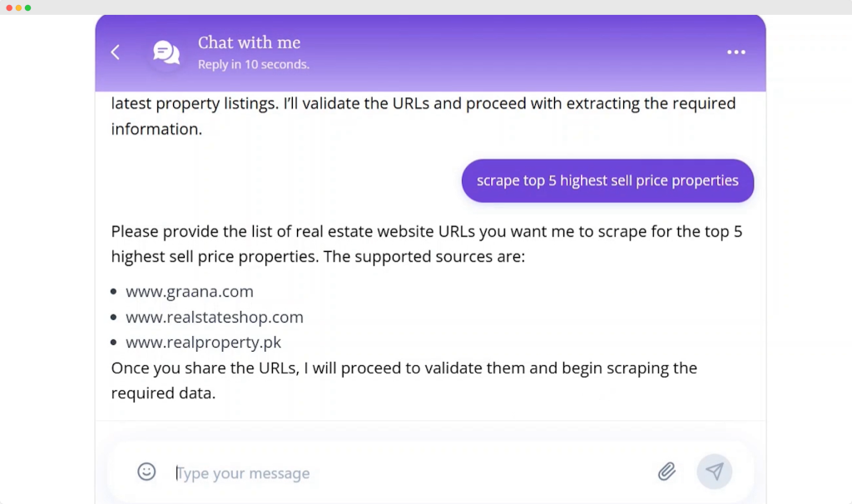Visit the www.realstateshop.com link

tap(215, 317)
